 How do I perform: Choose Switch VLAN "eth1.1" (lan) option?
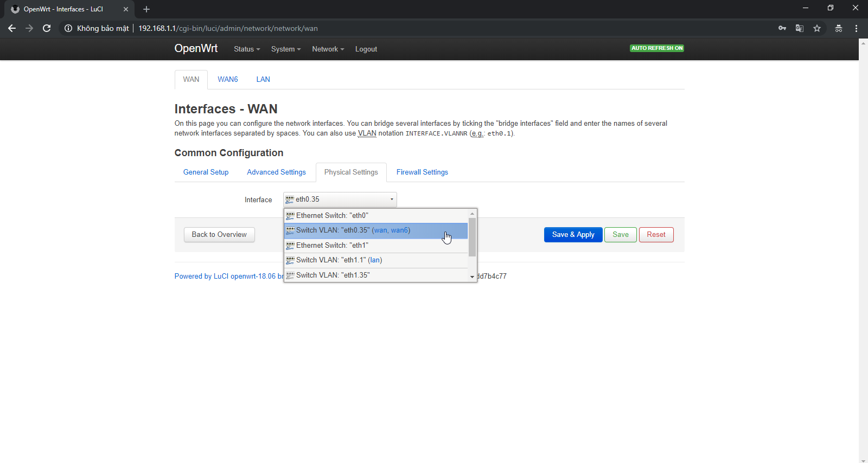pos(376,260)
